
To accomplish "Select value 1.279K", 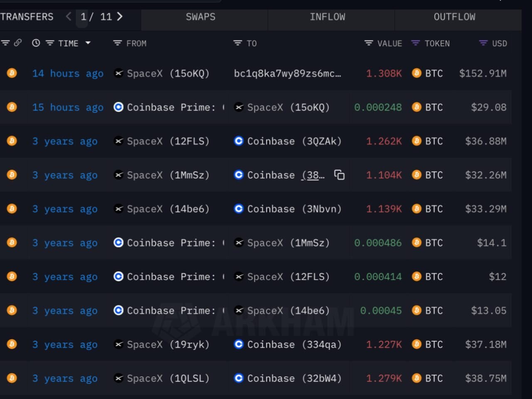I will pyautogui.click(x=384, y=378).
